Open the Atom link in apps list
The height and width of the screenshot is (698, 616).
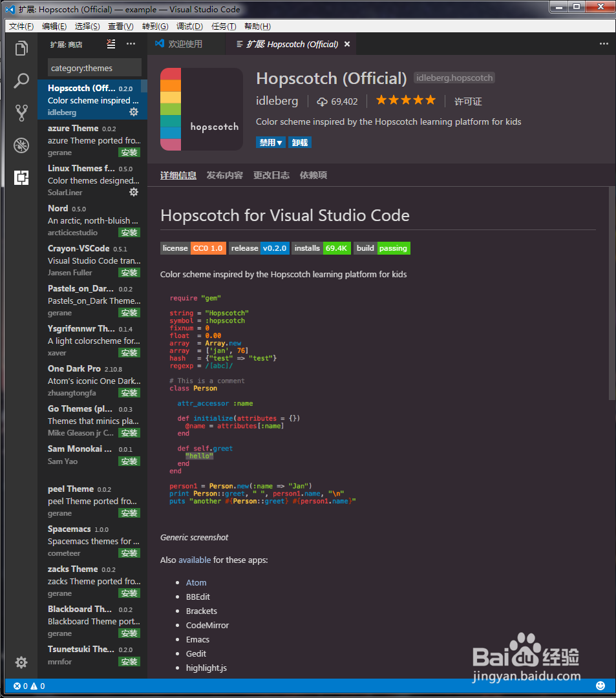(x=196, y=583)
